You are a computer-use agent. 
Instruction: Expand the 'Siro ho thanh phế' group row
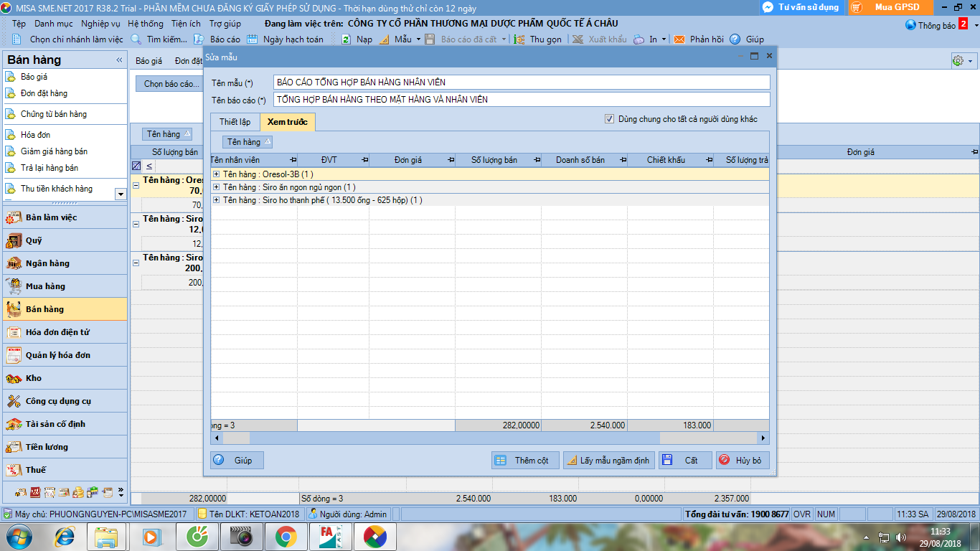tap(217, 199)
